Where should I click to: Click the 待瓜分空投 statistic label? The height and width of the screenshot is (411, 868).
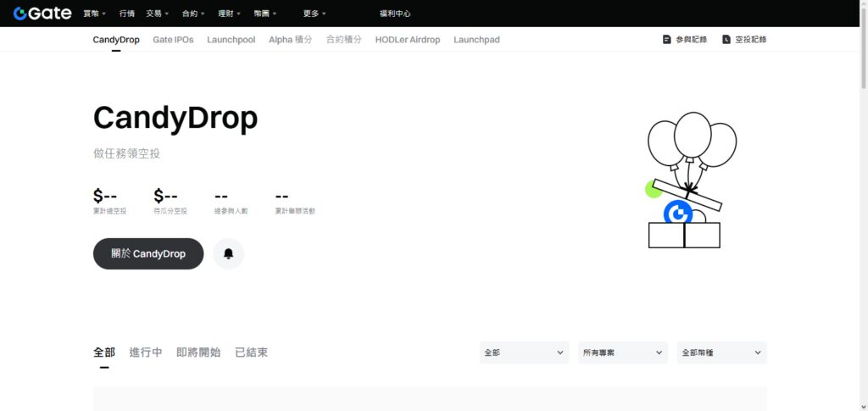pos(170,211)
